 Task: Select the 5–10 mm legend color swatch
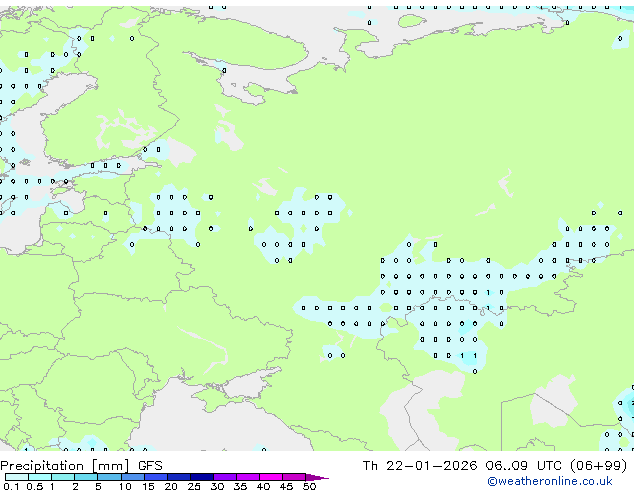click(109, 477)
